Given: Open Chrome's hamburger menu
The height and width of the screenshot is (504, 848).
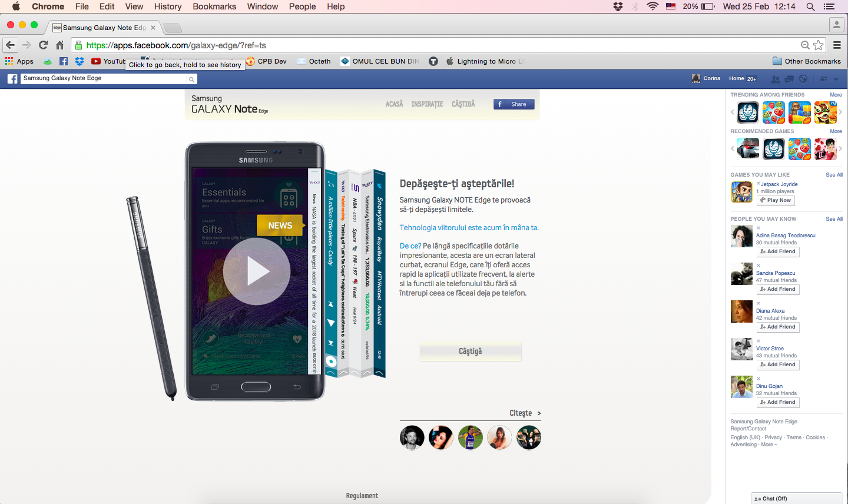Looking at the screenshot, I should pos(837,45).
